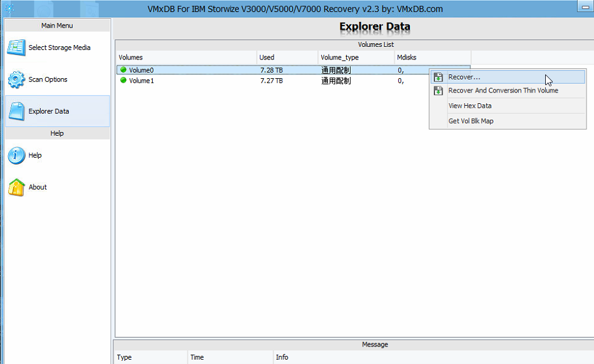Choose Recover And Conversion Thin Volume
Image resolution: width=594 pixels, height=364 pixels.
[x=508, y=91]
